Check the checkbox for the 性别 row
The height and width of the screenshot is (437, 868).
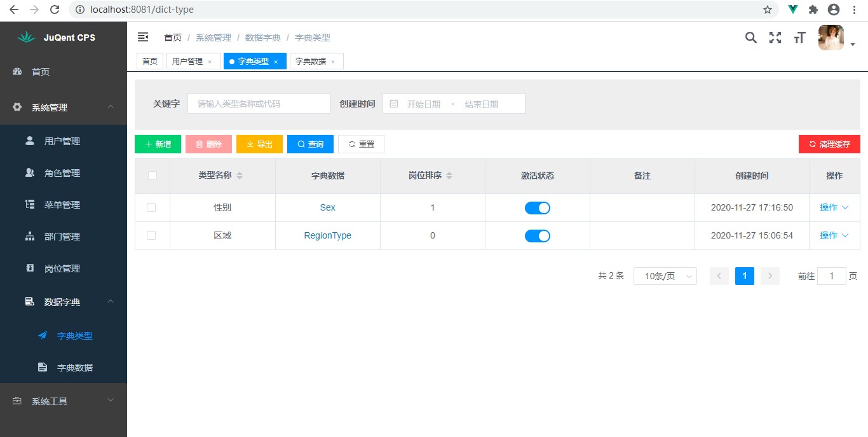(x=151, y=207)
